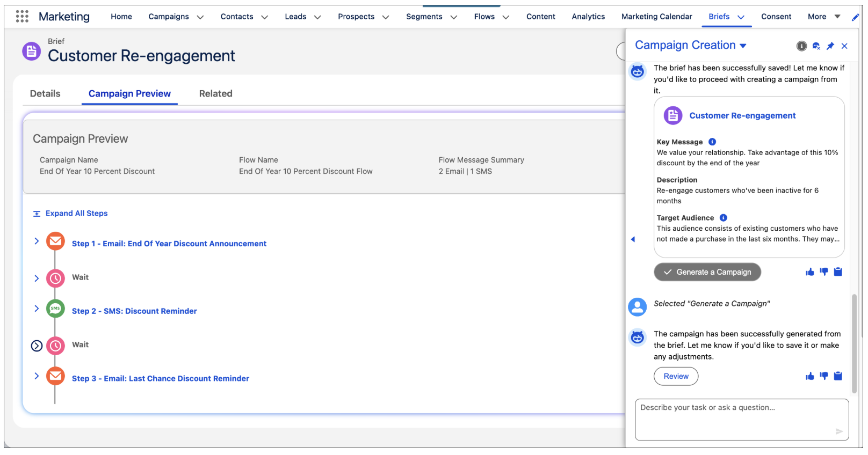Click the info icon in Campaign Creation panel

[x=801, y=46]
